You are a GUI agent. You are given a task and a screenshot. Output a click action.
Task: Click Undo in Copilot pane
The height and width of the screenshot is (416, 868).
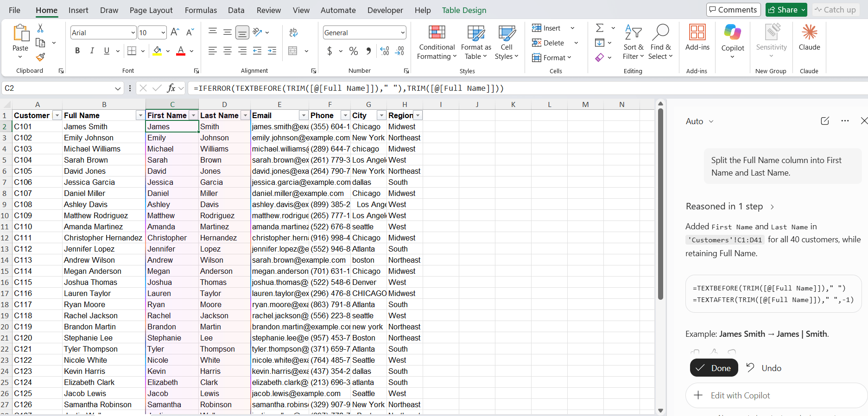point(764,368)
